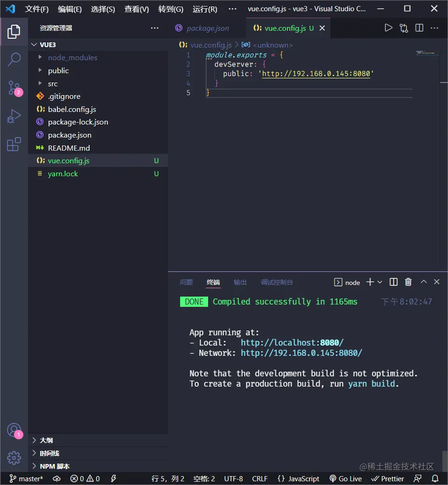Open the split terminal icon in terminal panel
This screenshot has height=485, width=448.
[x=392, y=282]
